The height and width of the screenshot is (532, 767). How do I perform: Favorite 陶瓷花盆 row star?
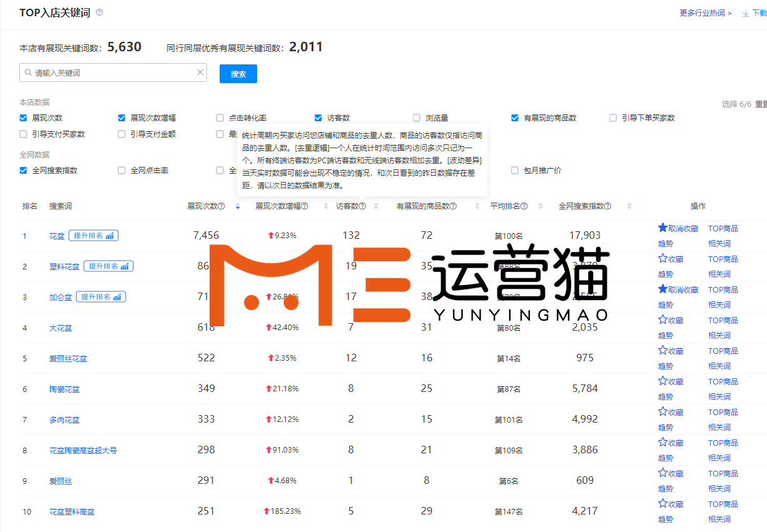pos(663,381)
